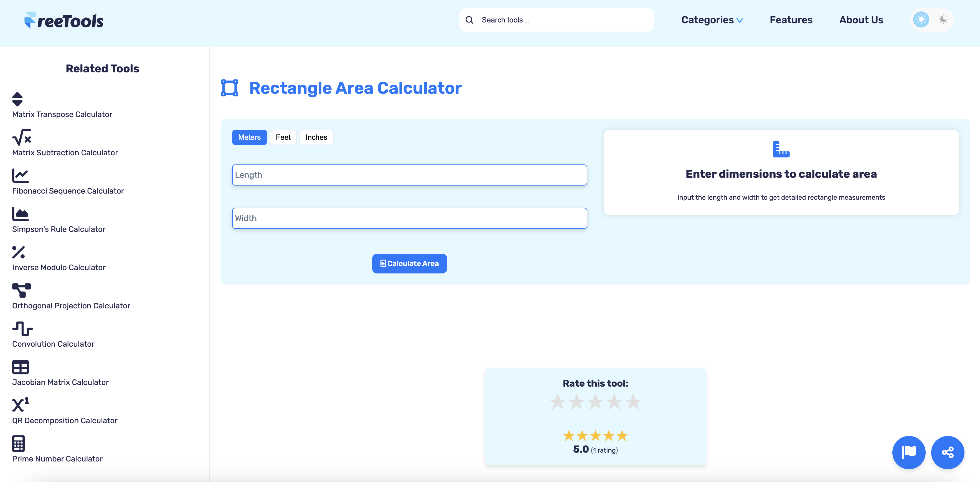Click the grid icon above Jacobian Matrix Calculator

[21, 367]
